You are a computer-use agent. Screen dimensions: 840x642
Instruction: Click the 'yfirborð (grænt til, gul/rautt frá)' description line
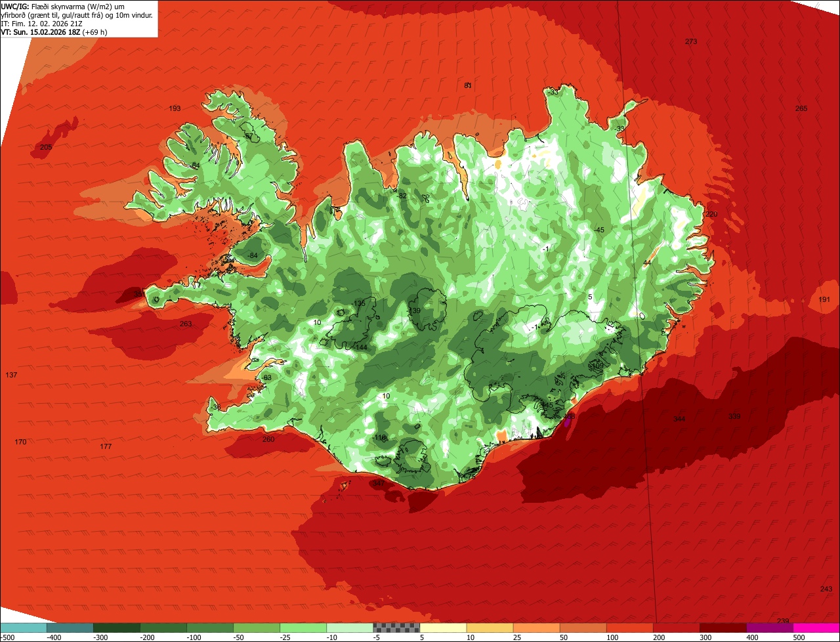(77, 14)
